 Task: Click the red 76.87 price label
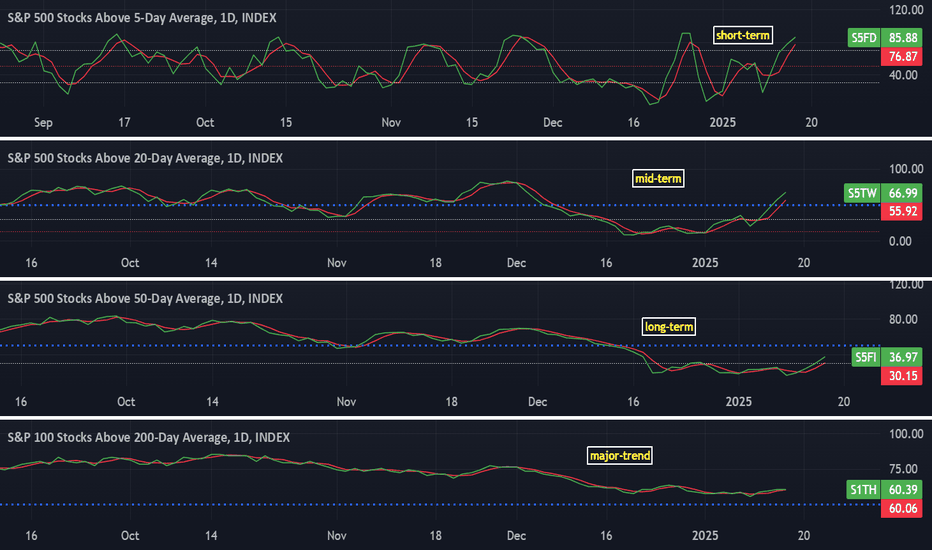click(x=902, y=57)
